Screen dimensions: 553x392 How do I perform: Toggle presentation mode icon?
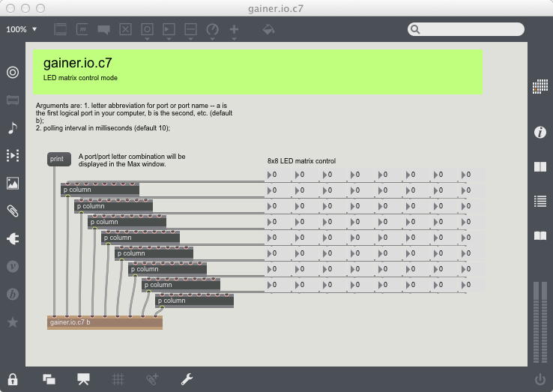[x=83, y=379]
